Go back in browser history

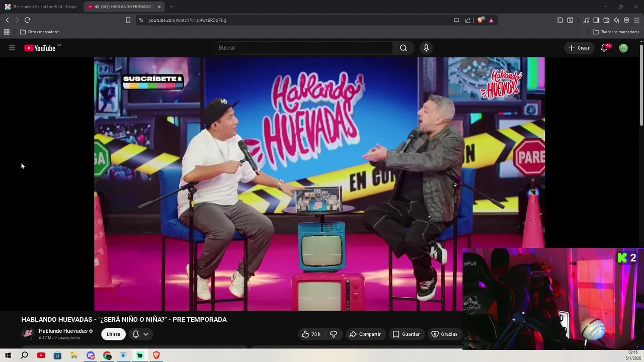coord(7,20)
